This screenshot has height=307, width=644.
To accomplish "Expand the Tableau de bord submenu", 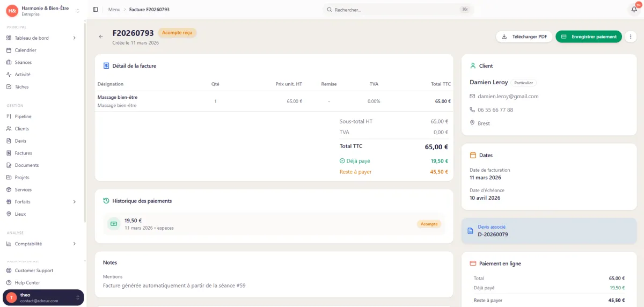I will (74, 38).
